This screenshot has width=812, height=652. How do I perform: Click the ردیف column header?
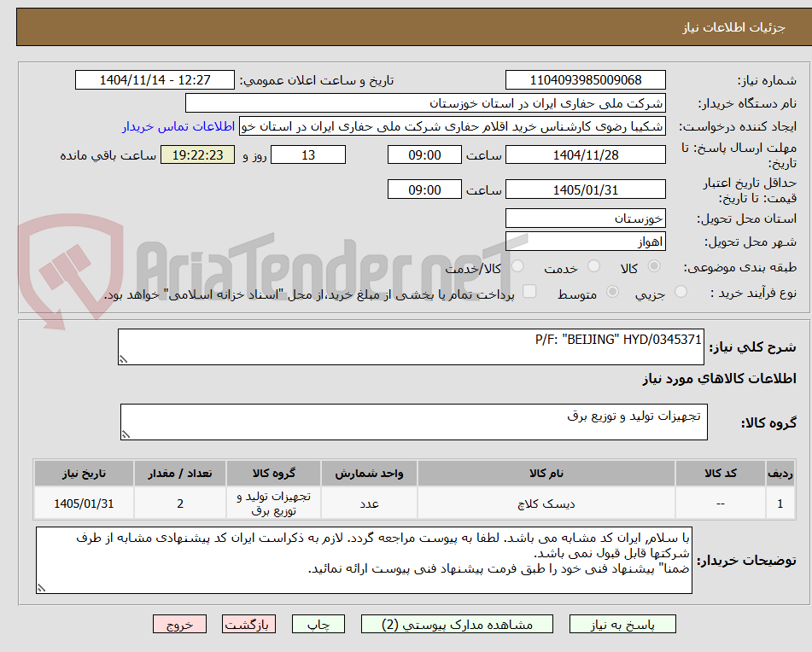[x=780, y=474]
